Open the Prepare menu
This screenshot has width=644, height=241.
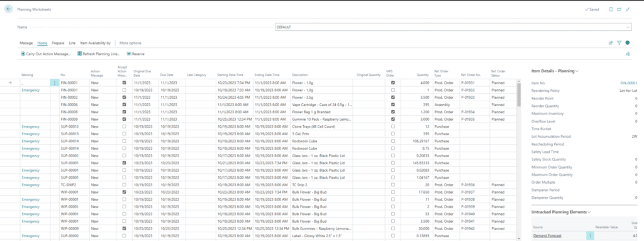point(58,43)
